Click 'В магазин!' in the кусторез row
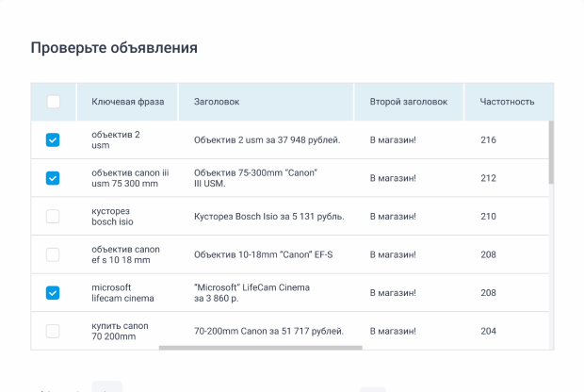 point(393,217)
